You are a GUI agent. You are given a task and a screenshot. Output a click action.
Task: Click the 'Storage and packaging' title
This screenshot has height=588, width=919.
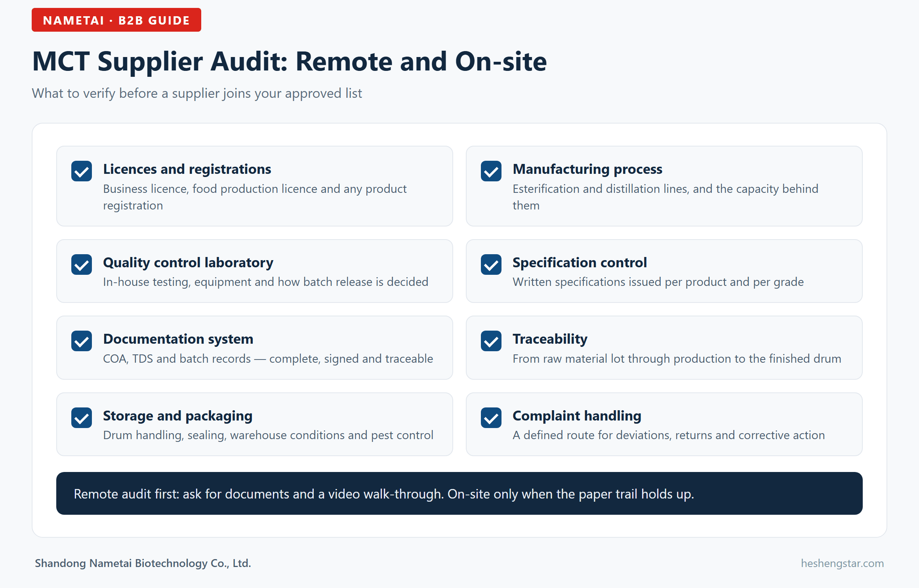pos(177,416)
